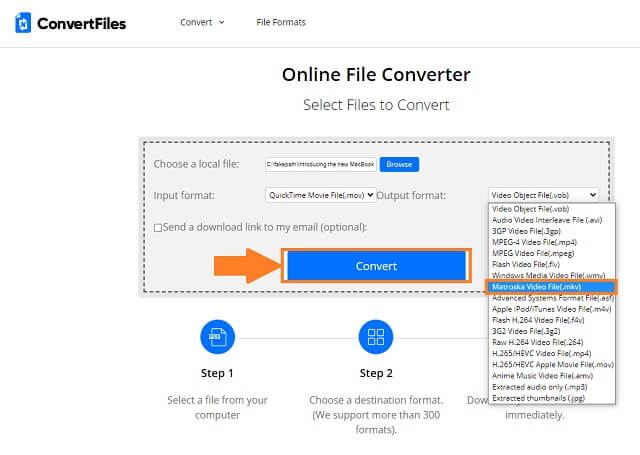Open the Convert menu
Screen dimensions: 640x455
(x=196, y=22)
